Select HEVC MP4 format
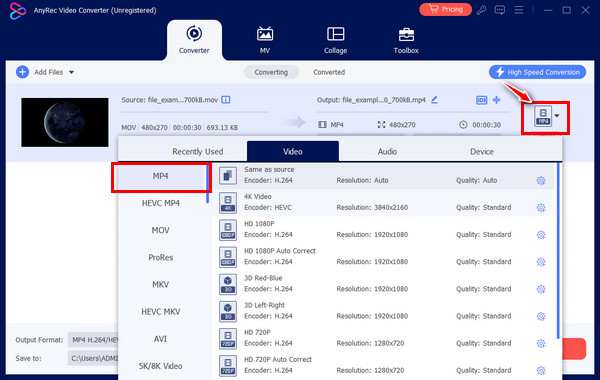This screenshot has height=380, width=600. 160,203
